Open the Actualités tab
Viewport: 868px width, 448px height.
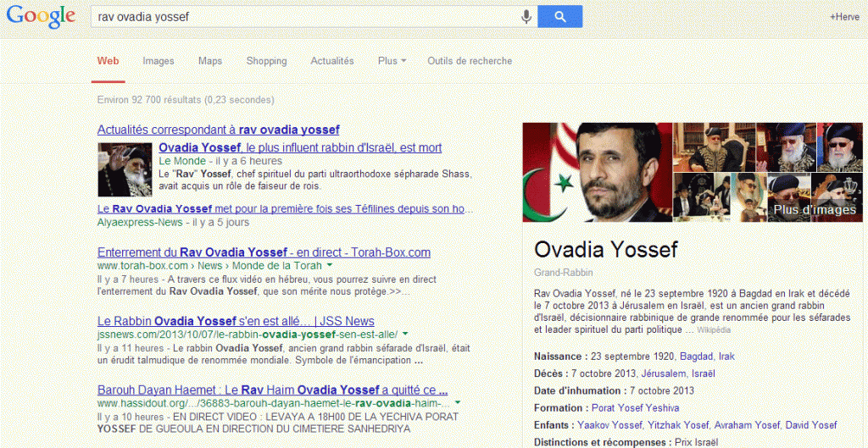coord(332,61)
